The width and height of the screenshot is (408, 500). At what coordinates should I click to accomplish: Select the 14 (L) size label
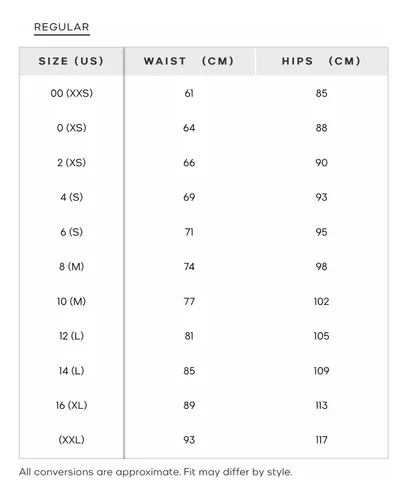(x=71, y=371)
